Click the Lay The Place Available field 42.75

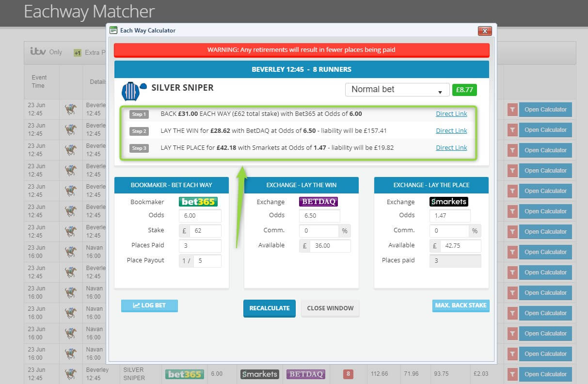(x=461, y=246)
